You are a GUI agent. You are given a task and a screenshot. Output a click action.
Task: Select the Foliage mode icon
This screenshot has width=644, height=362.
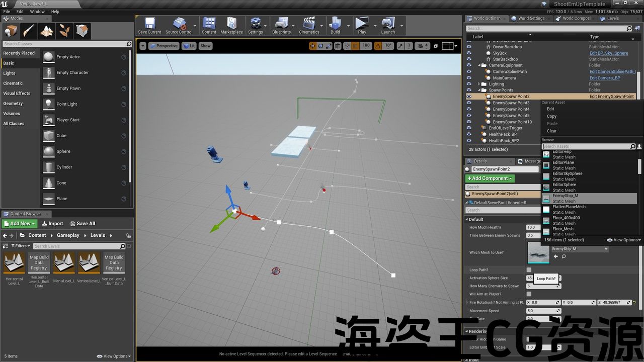64,31
